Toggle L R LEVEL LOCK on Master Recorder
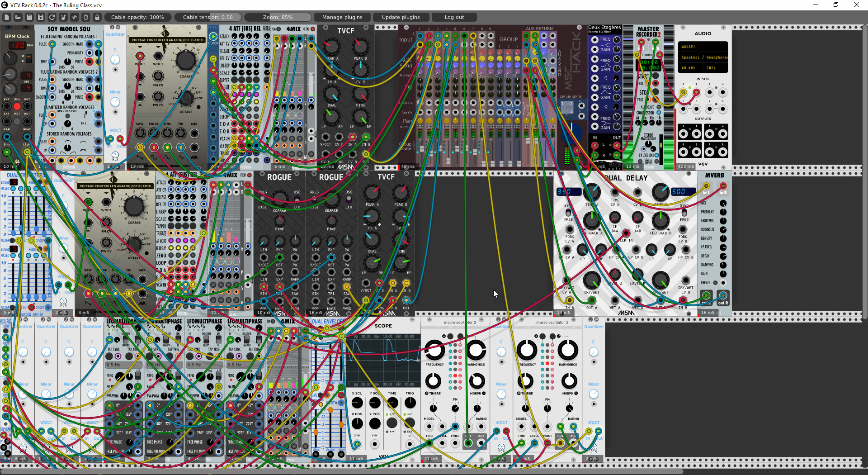Image resolution: width=868 pixels, height=475 pixels. (x=656, y=155)
